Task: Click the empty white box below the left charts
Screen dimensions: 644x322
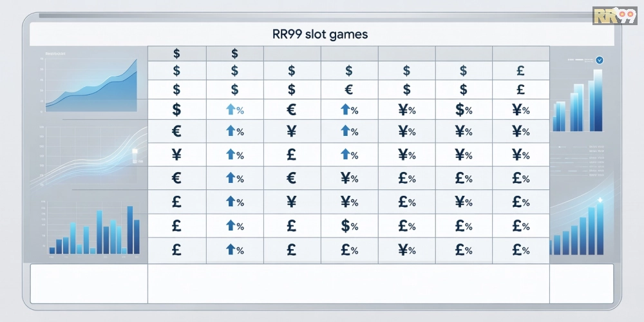Action: click(89, 284)
